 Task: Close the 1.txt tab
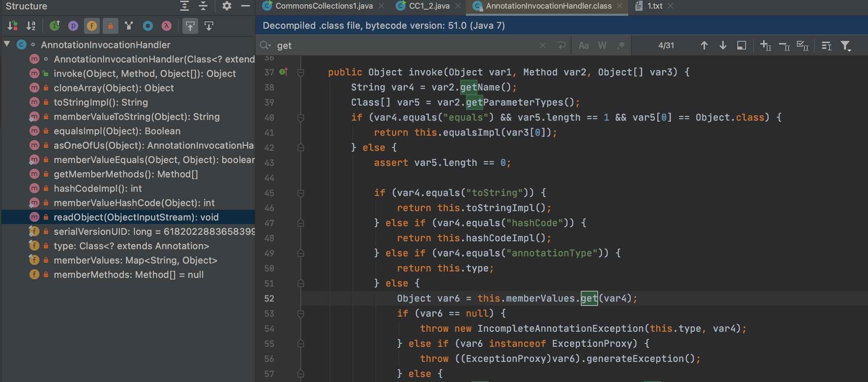tap(671, 6)
